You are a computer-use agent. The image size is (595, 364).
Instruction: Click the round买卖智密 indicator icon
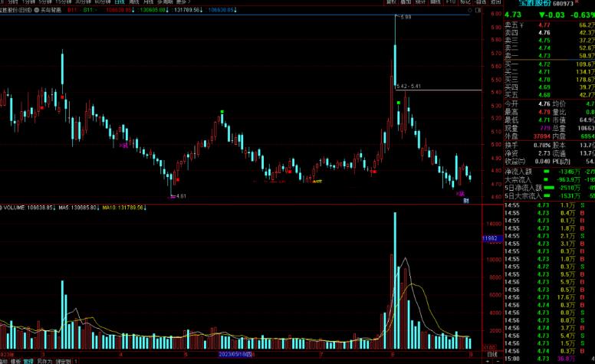click(x=37, y=10)
